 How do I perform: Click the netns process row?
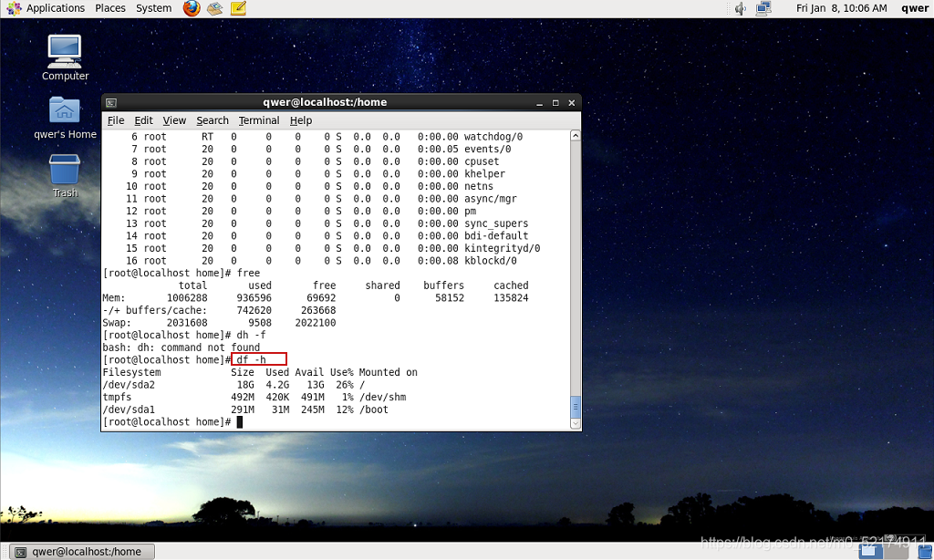[309, 186]
